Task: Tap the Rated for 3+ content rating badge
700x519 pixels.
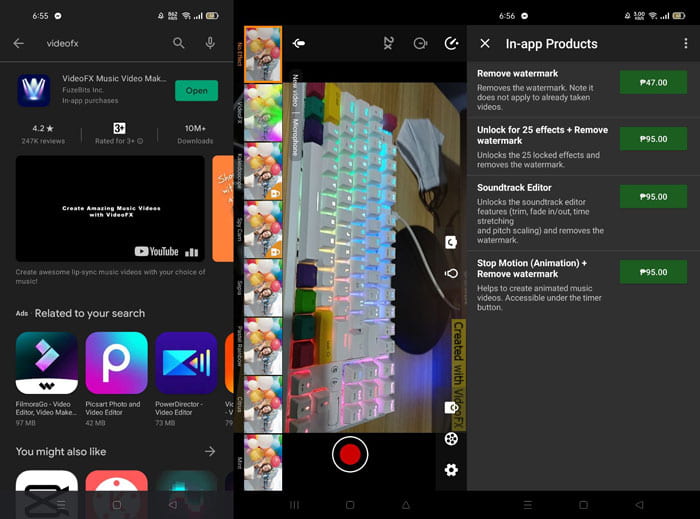Action: (x=119, y=134)
